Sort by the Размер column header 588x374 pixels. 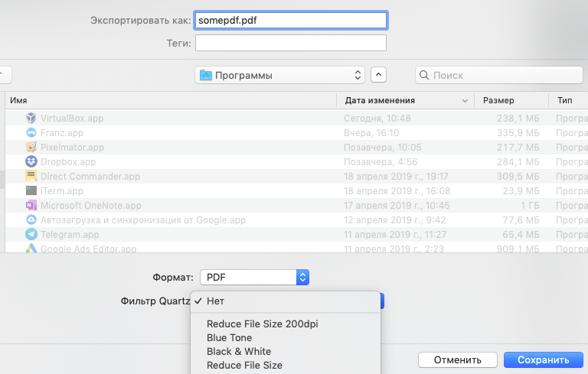[511, 100]
